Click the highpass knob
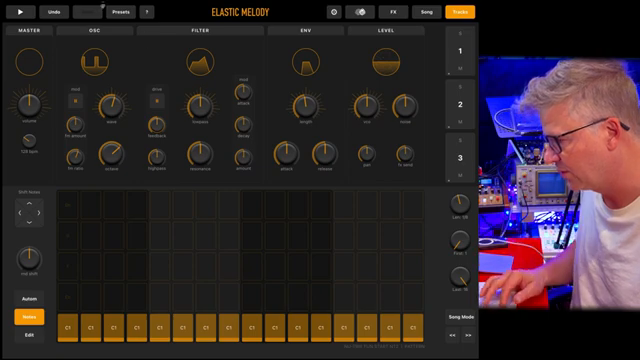The image size is (640, 360). 157,157
